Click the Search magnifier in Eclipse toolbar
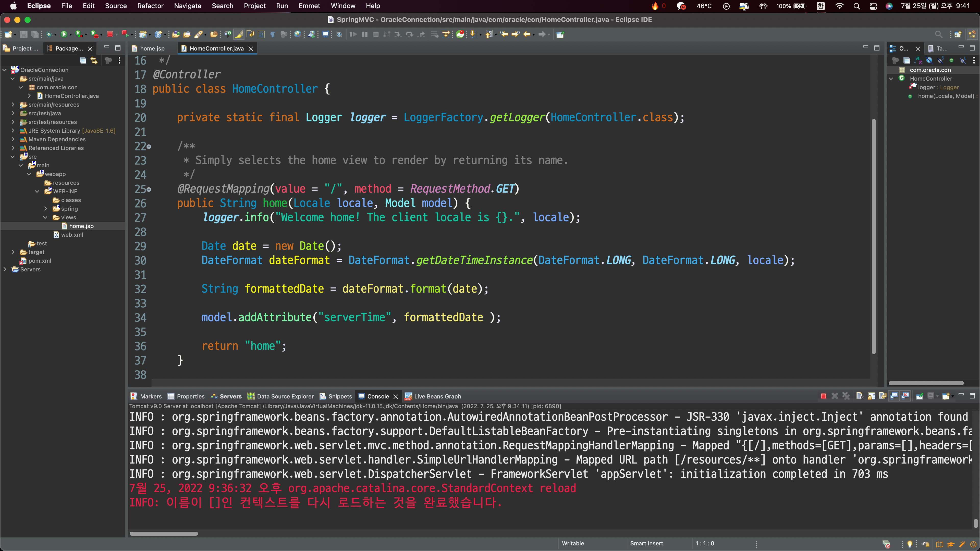The width and height of the screenshot is (980, 551). 939,35
